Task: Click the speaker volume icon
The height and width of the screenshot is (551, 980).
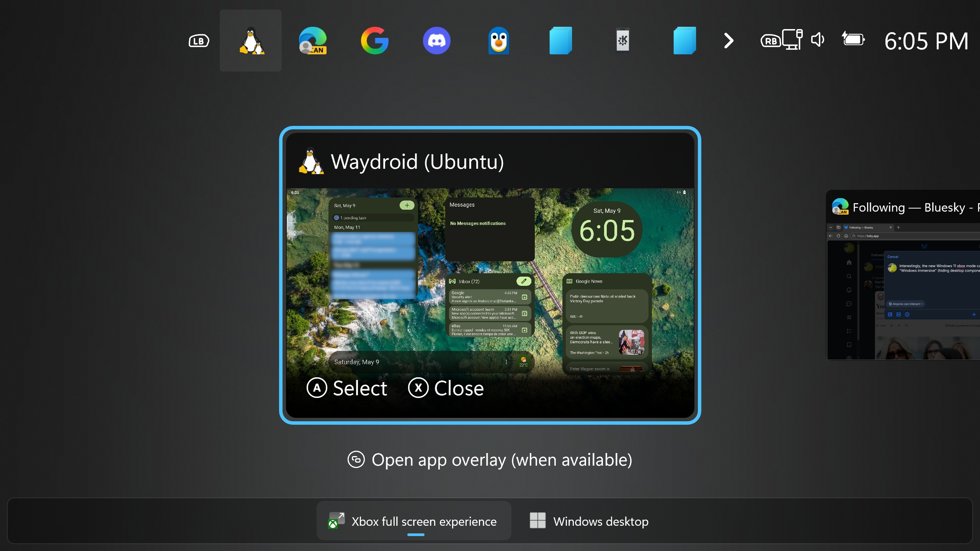Action: [x=818, y=39]
